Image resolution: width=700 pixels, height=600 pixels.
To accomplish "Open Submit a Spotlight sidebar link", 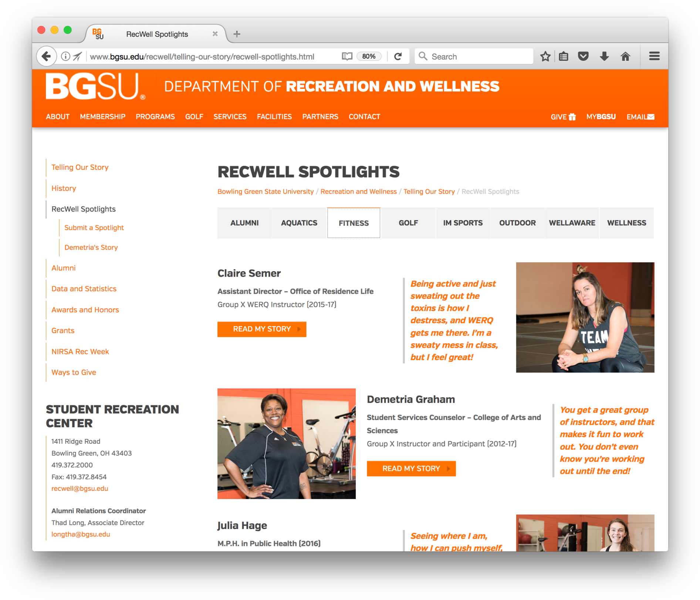I will (x=94, y=228).
